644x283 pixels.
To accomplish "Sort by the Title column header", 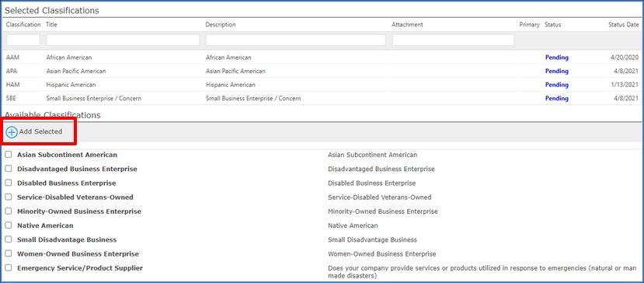I will (x=52, y=25).
